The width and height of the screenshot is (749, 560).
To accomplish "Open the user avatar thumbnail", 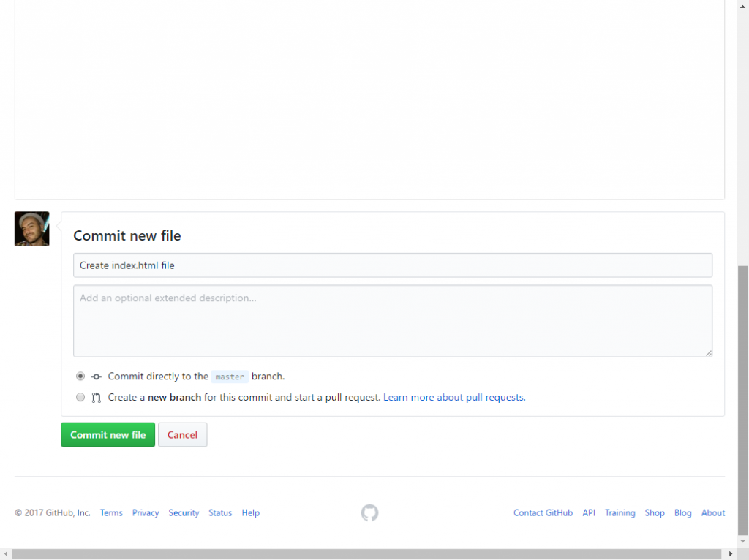I will coord(32,229).
